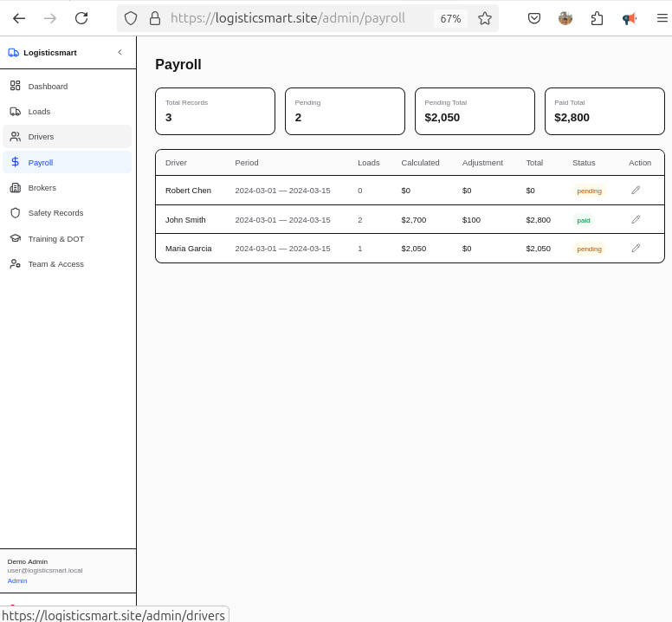Click the Safety Records shield icon
The width and height of the screenshot is (672, 622).
pos(15,212)
